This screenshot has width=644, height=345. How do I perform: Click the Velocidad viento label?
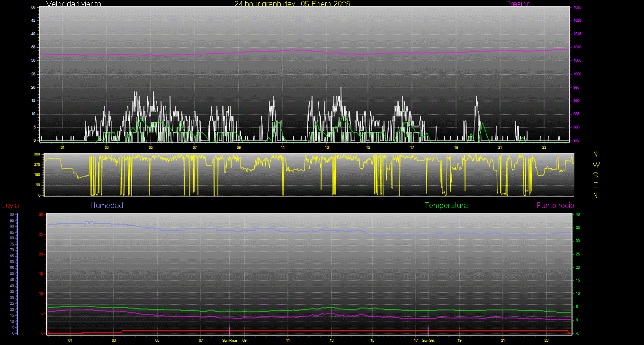click(x=73, y=4)
